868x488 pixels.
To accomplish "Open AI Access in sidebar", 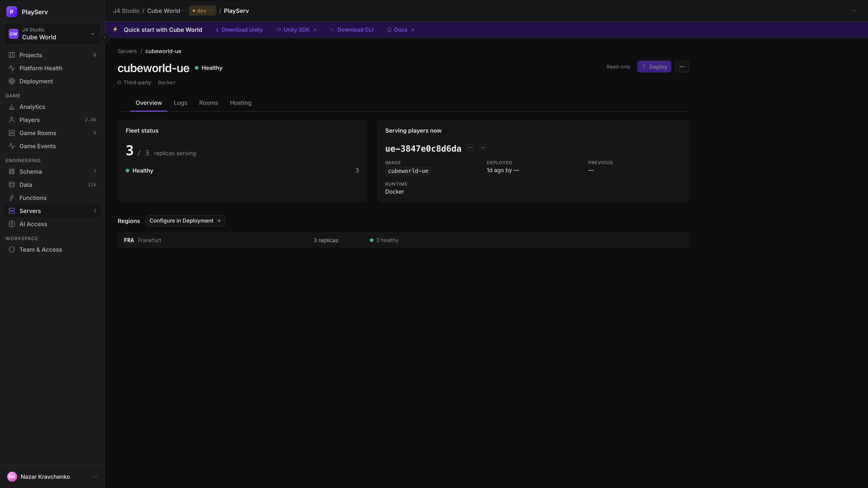I will 52,224.
